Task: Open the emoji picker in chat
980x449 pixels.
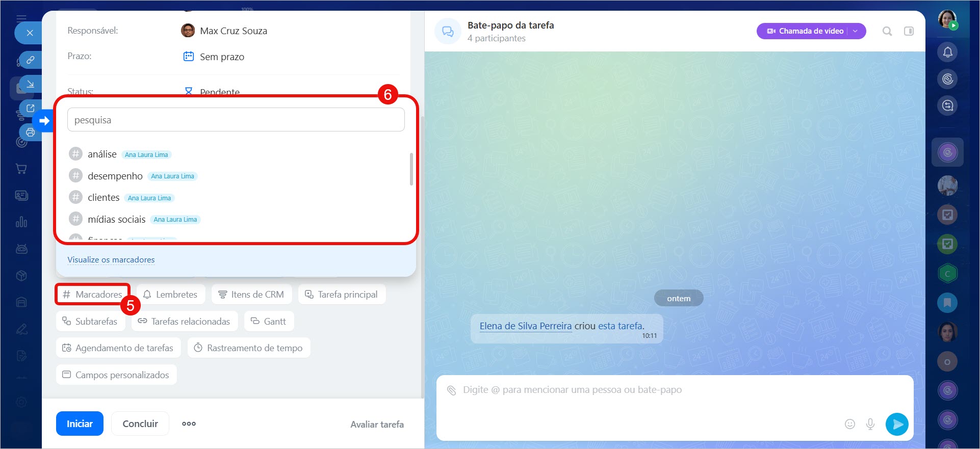Action: coord(849,424)
